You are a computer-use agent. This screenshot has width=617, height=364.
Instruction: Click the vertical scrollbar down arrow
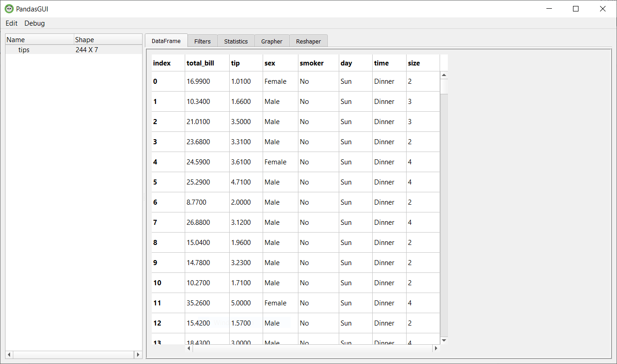tap(444, 340)
